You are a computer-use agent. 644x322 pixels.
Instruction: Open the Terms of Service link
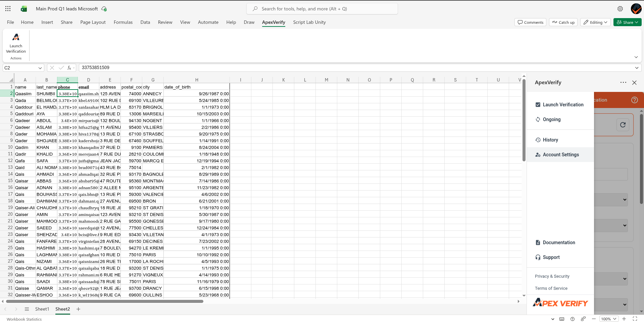[x=551, y=288]
